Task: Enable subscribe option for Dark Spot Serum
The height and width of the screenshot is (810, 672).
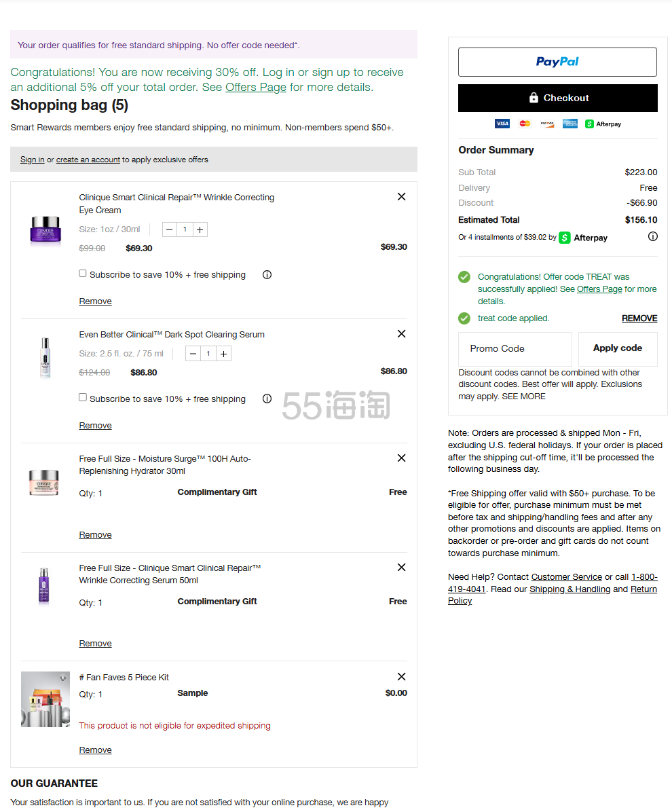Action: (83, 397)
